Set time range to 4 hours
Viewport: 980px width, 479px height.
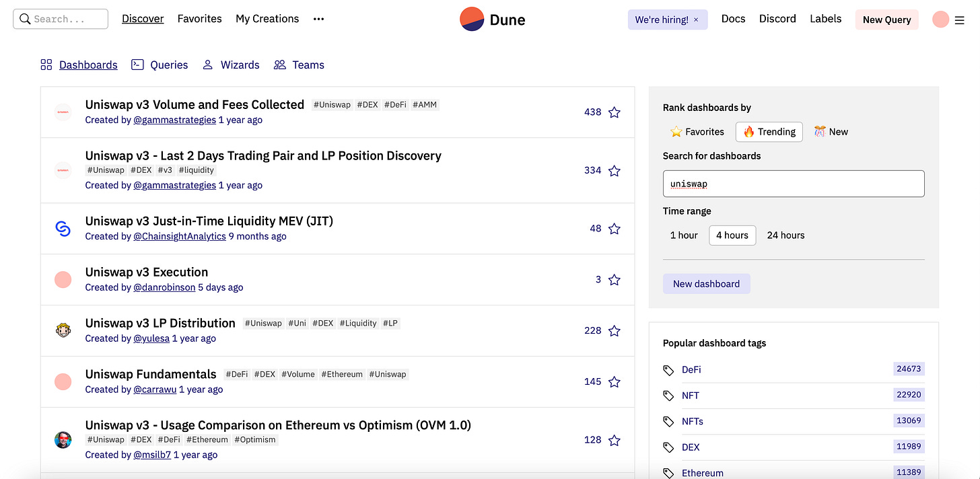click(732, 235)
